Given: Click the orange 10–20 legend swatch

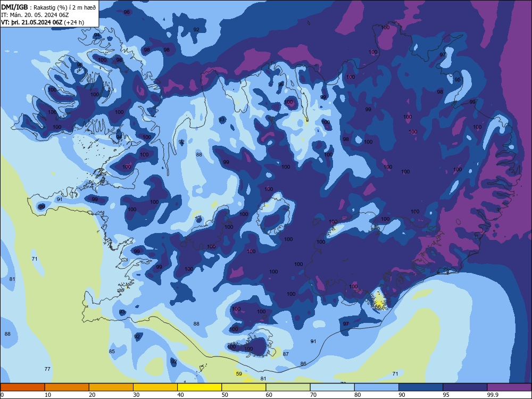Looking at the screenshot, I should click(67, 387).
